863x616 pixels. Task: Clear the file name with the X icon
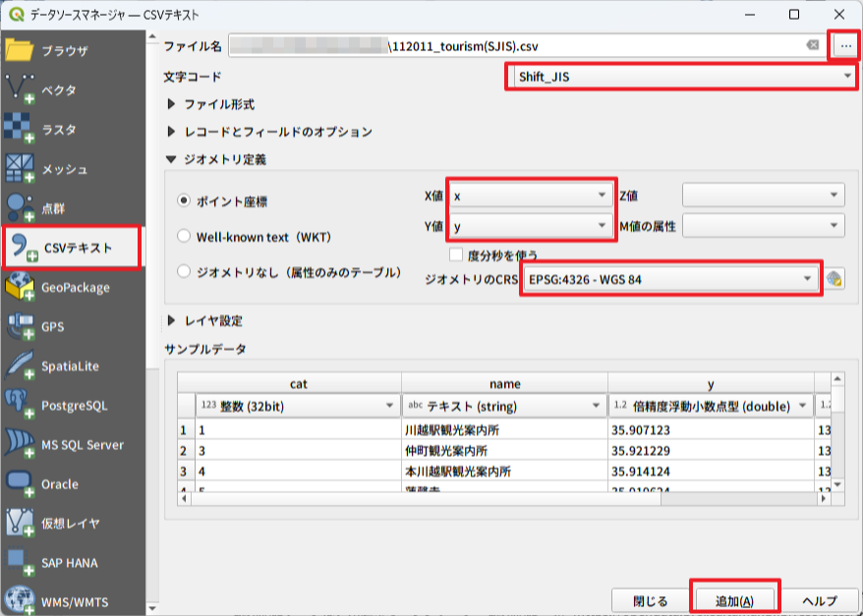pyautogui.click(x=813, y=45)
